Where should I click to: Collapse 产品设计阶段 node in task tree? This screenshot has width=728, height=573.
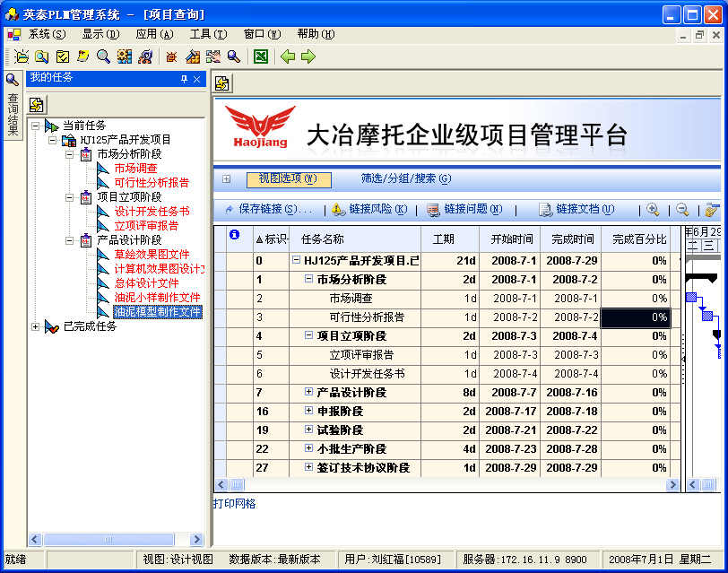click(x=69, y=240)
